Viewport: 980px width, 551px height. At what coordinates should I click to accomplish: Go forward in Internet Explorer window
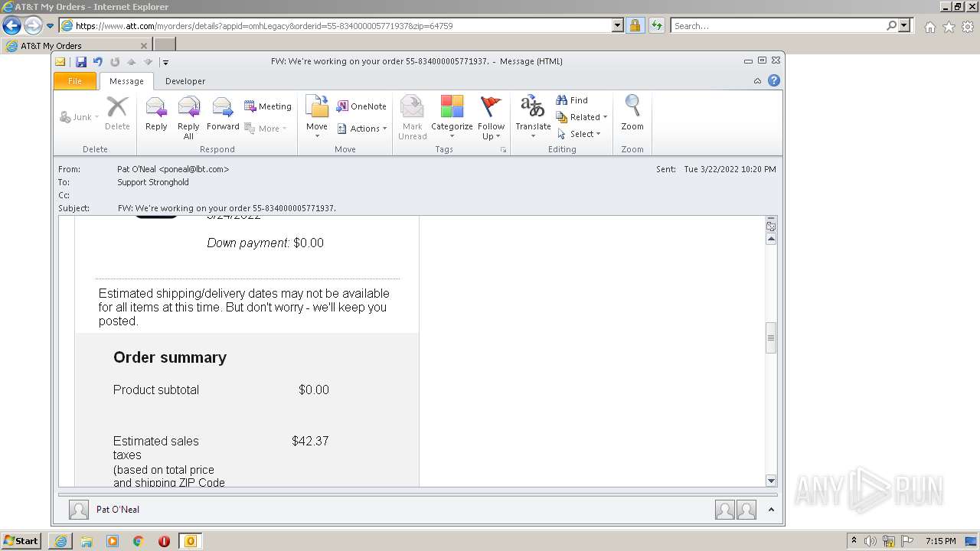coord(33,25)
